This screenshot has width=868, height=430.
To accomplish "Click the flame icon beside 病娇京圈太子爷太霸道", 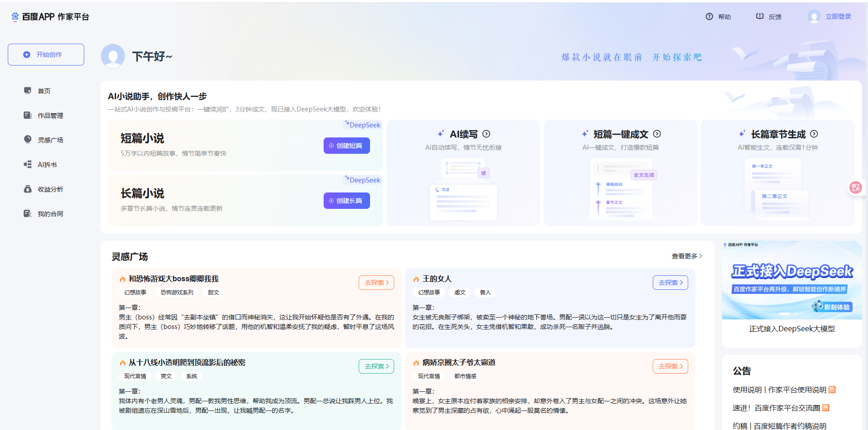I will [416, 363].
